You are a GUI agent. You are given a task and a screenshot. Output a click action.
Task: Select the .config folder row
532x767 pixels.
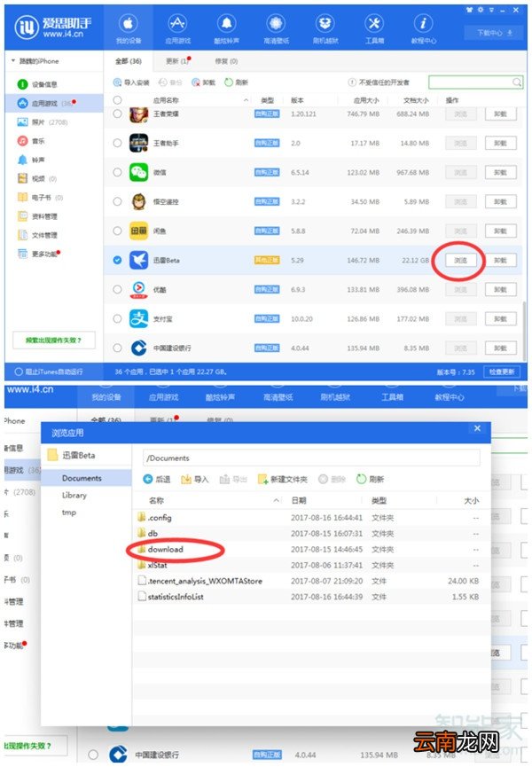[310, 518]
